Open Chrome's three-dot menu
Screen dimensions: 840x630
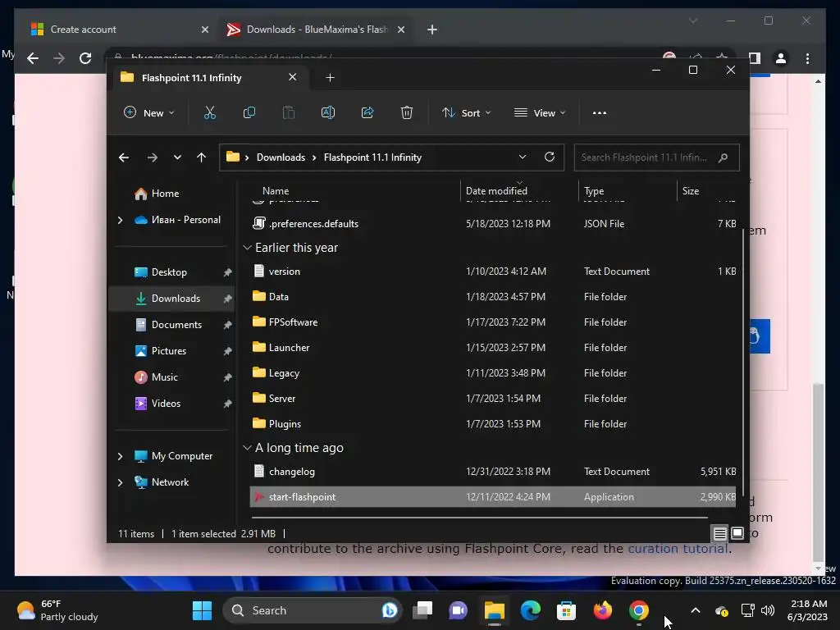807,58
